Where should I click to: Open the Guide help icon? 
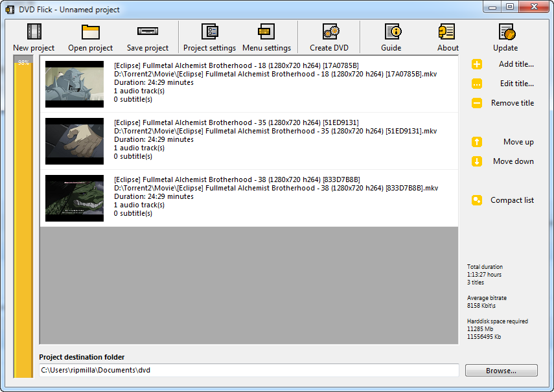(391, 32)
